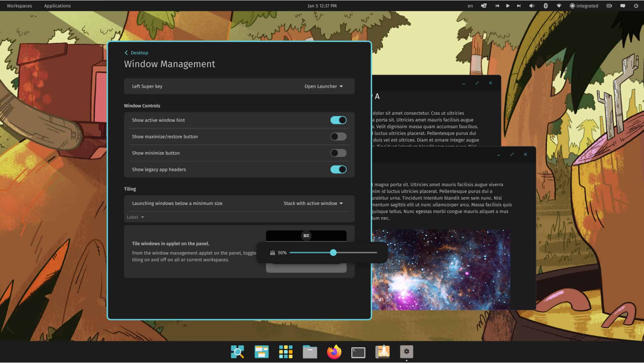Image resolution: width=644 pixels, height=363 pixels.
Task: Enable the Show minimize button toggle
Action: [338, 153]
